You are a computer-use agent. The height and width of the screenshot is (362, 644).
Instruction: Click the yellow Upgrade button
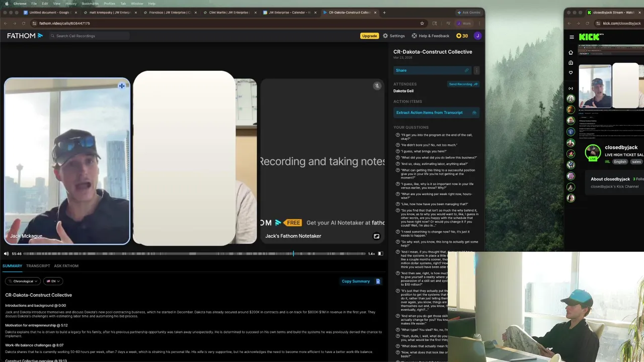click(x=369, y=36)
